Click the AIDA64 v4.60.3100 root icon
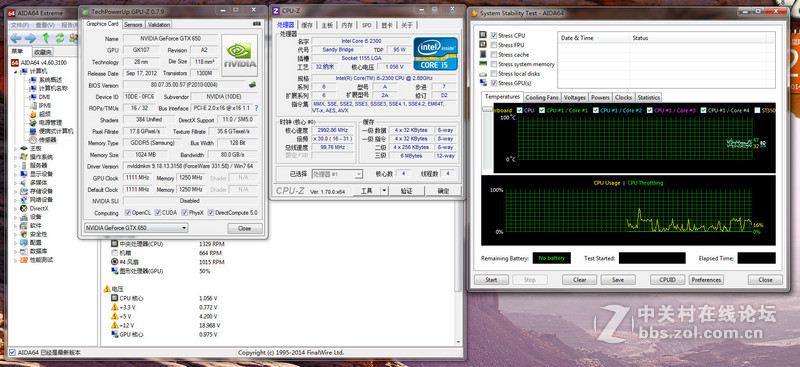 [x=14, y=62]
